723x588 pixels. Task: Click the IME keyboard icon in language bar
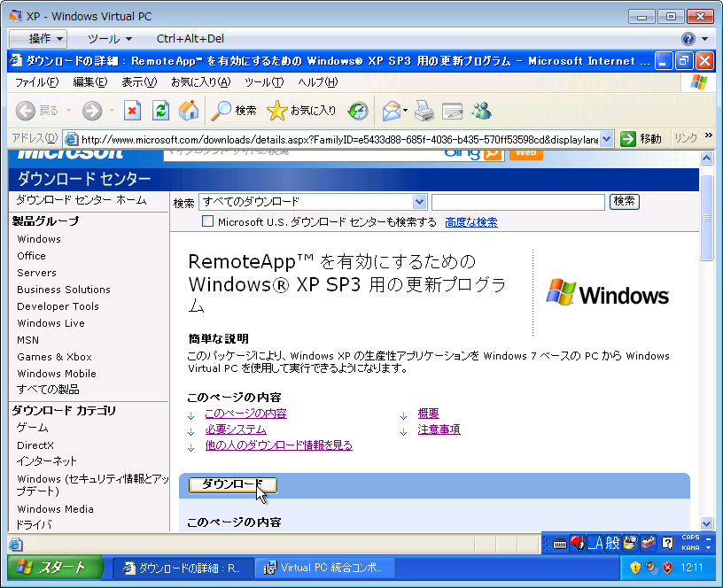[x=560, y=544]
